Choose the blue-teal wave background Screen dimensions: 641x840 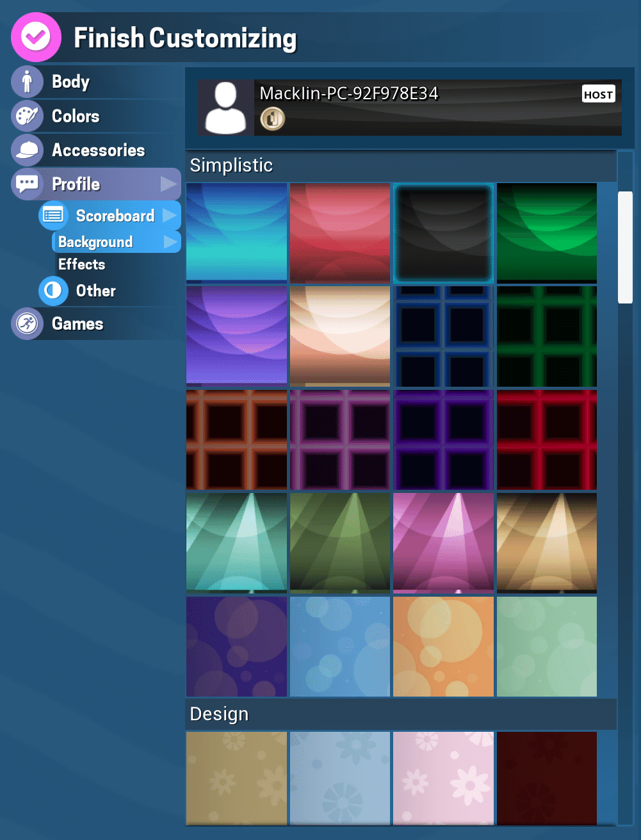(237, 233)
